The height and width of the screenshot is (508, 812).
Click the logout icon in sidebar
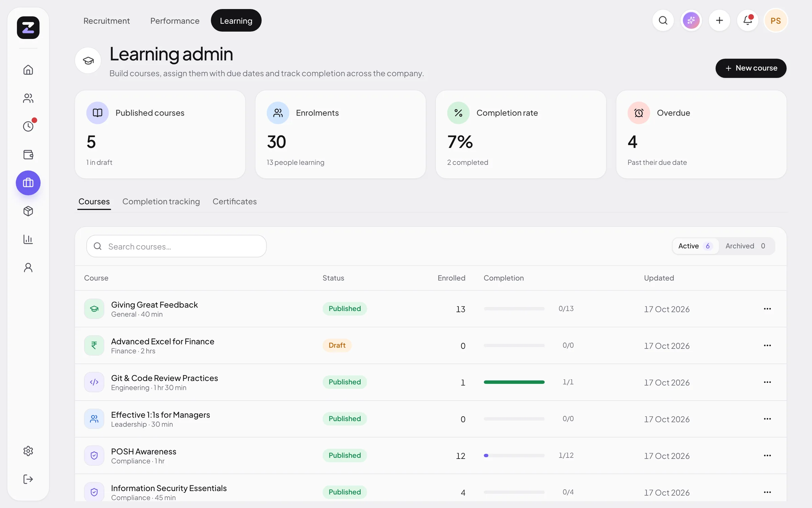click(28, 479)
